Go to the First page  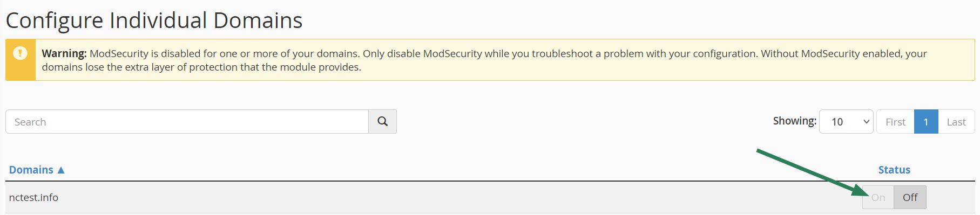click(x=895, y=122)
